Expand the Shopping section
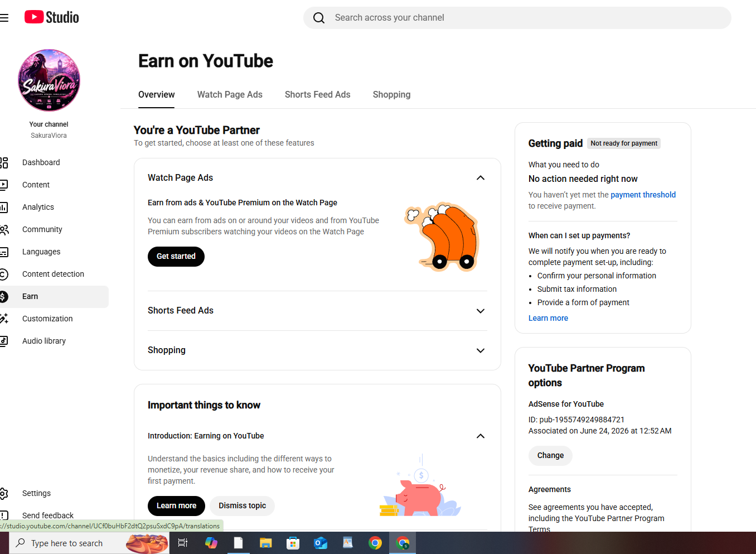 pos(481,350)
